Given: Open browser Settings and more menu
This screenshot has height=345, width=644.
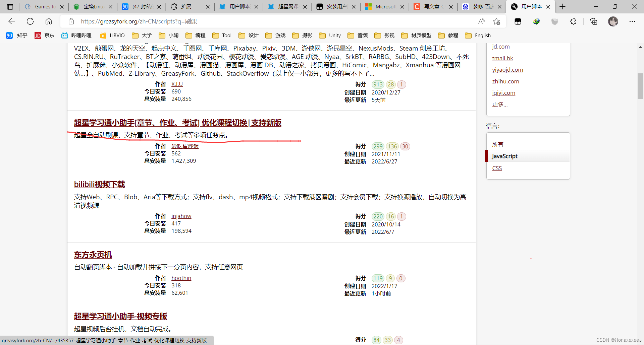Looking at the screenshot, I should [632, 21].
